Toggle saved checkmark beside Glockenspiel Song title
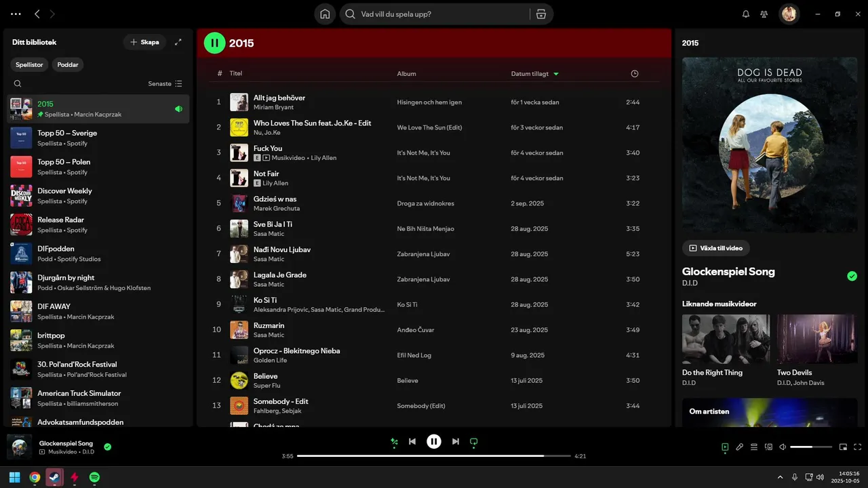The image size is (868, 488). tap(852, 276)
